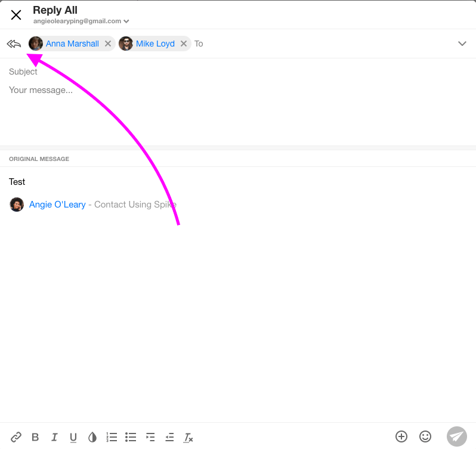The height and width of the screenshot is (449, 476).
Task: Remove Mike Loyd from recipients
Action: click(x=184, y=44)
